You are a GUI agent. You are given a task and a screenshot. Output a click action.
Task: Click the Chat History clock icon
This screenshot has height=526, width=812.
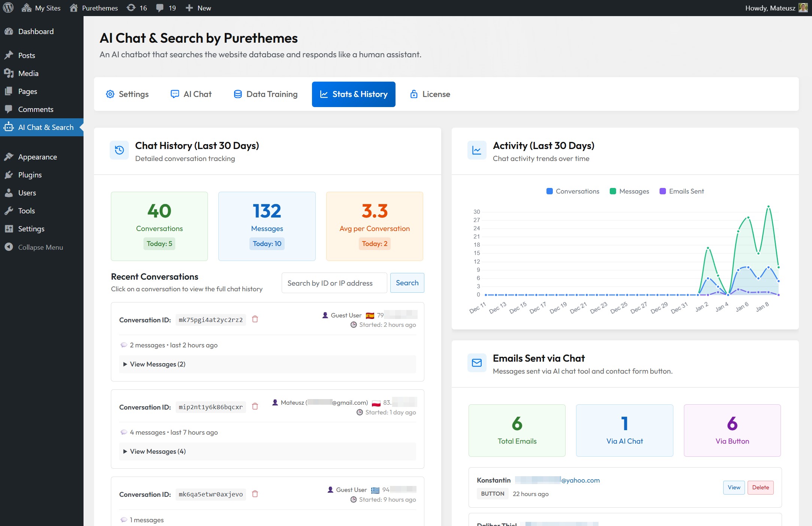[x=119, y=150]
